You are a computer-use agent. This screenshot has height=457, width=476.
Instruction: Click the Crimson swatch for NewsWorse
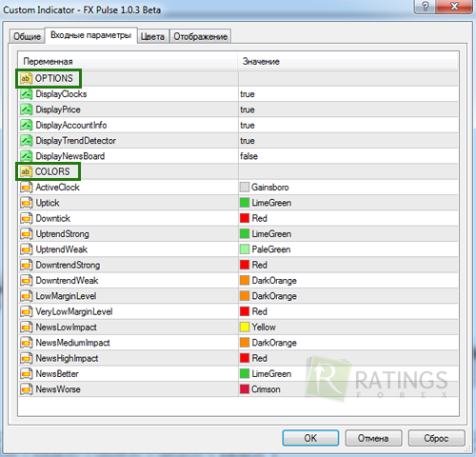(x=245, y=389)
